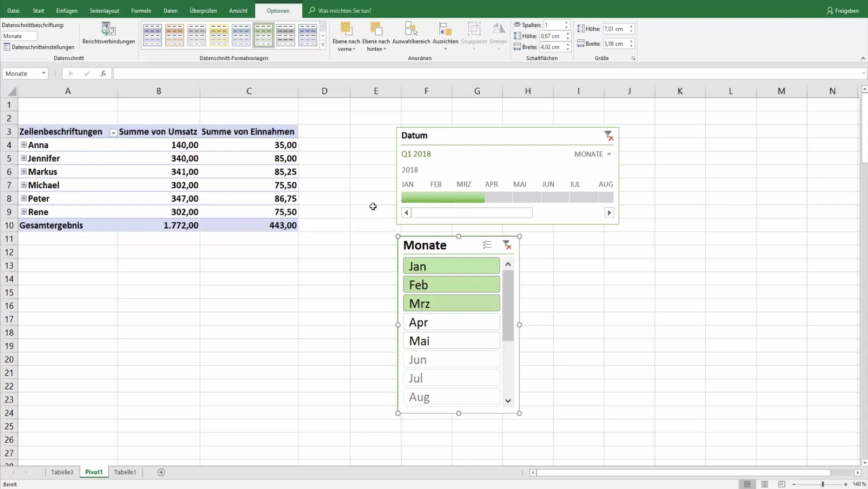Toggle Mrz in Monate slicer
868x489 pixels.
pos(451,303)
